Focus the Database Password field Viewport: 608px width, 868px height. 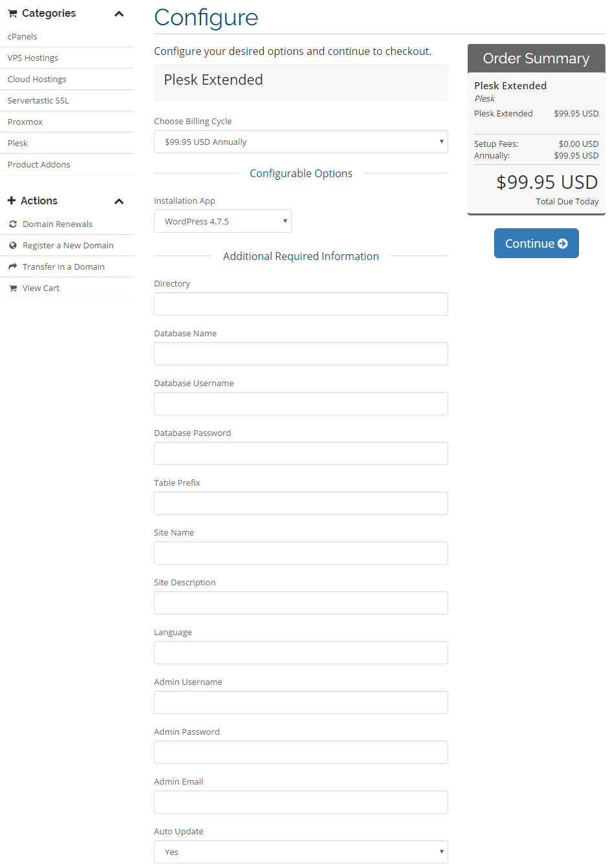(301, 453)
